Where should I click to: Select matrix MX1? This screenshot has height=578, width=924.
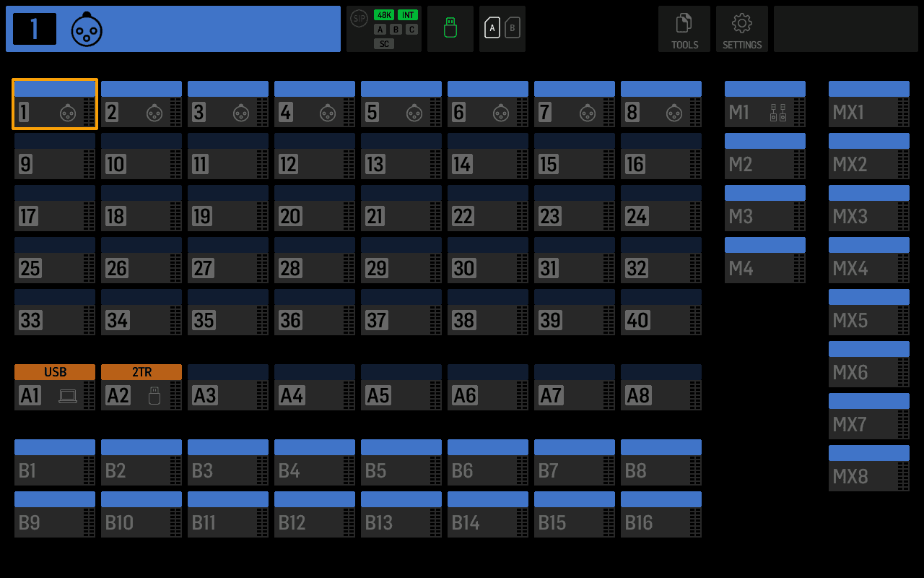pos(869,104)
